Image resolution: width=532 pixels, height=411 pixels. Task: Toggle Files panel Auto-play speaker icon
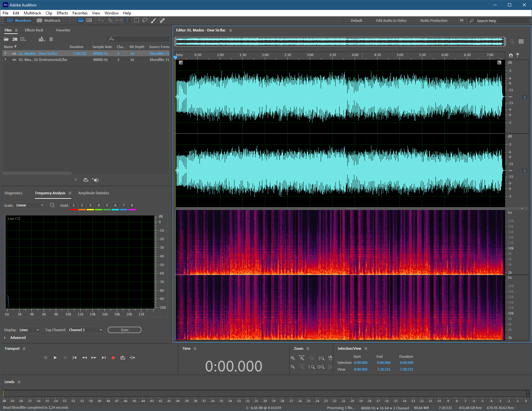tap(96, 180)
